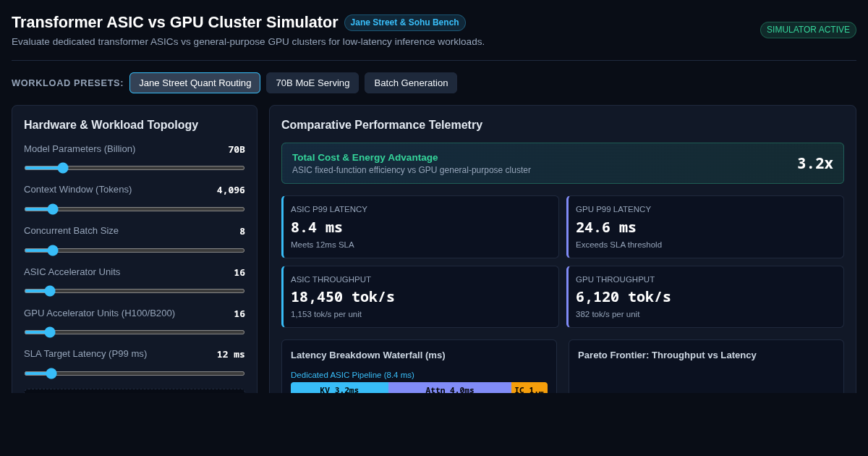
Task: Click the 24.6 ms latency value
Action: 606,227
